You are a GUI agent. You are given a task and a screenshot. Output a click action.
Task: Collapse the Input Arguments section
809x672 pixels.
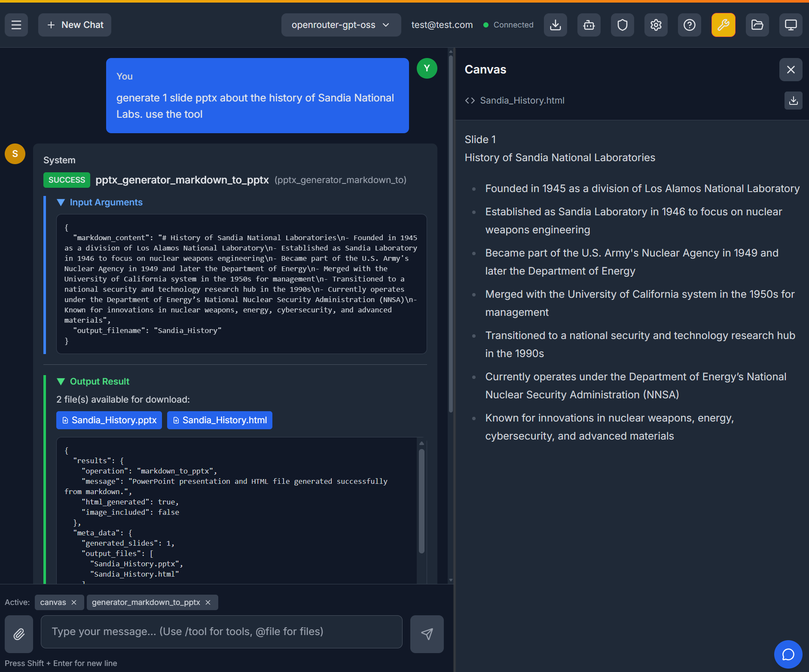(100, 202)
